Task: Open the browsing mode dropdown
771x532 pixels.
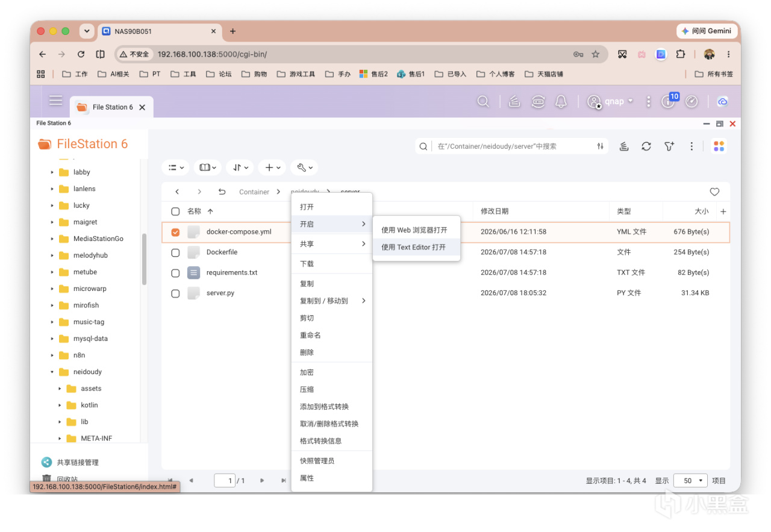Action: (x=208, y=167)
